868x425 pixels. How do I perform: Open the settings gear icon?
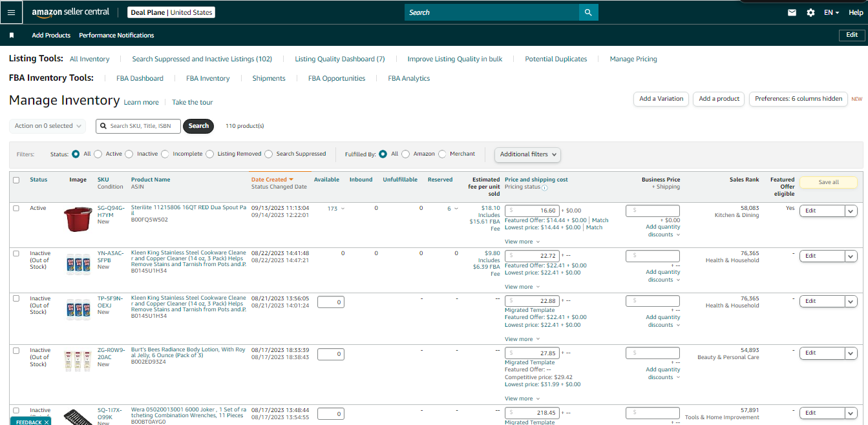point(810,12)
